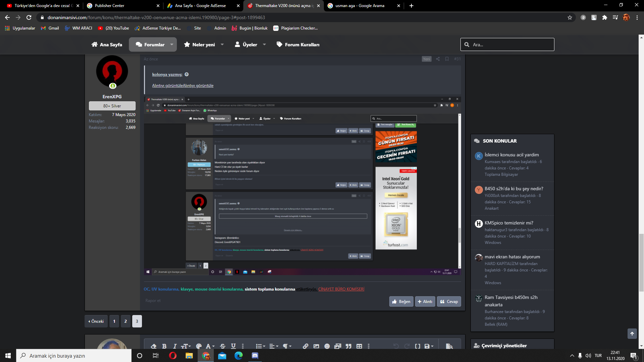
Task: Open ErenXPG user profile name
Action: pyautogui.click(x=112, y=97)
